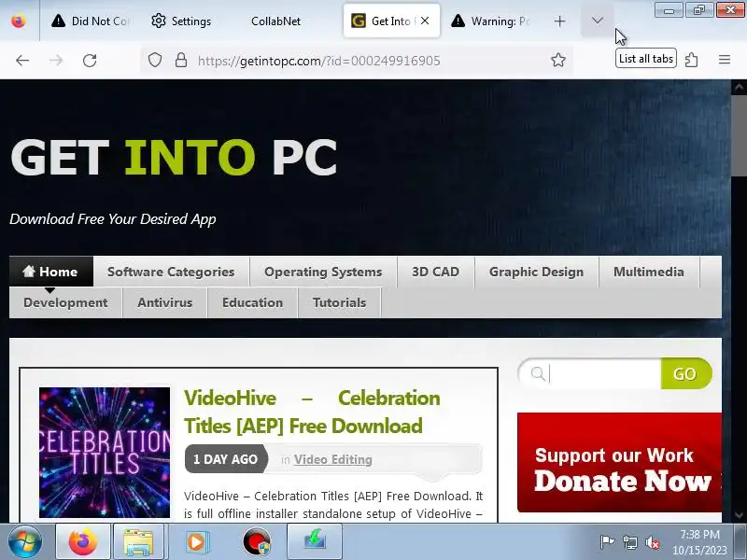
Task: Open the Firefox hamburger menu
Action: (x=725, y=60)
